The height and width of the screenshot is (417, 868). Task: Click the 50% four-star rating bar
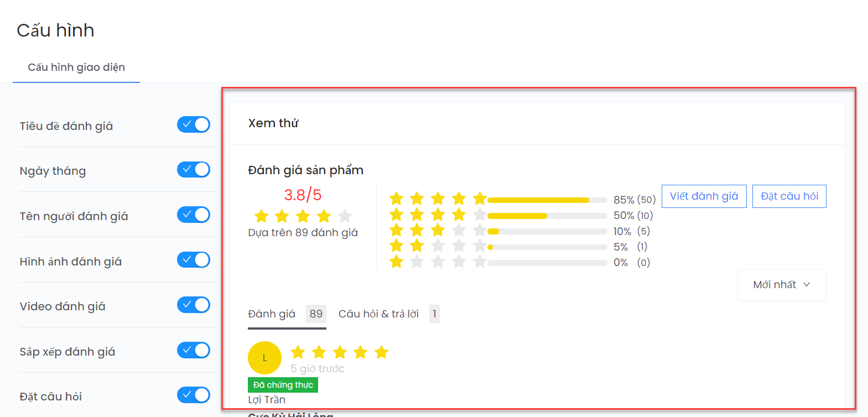(547, 216)
